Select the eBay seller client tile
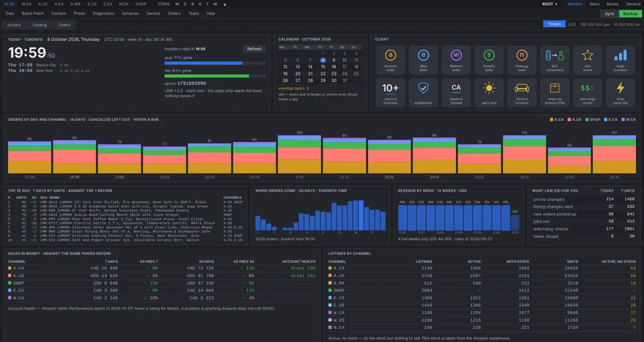This screenshot has height=342, width=644. point(423,60)
